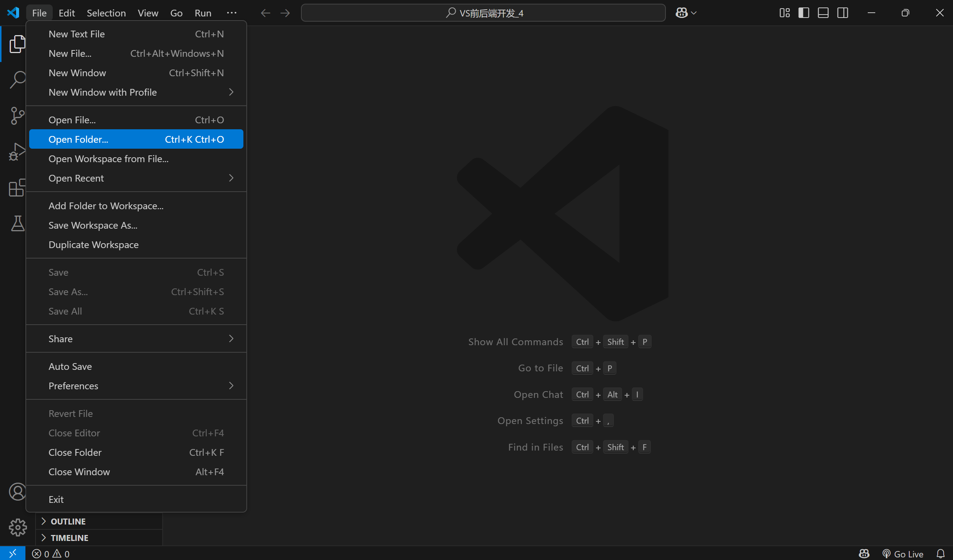Viewport: 953px width, 560px height.
Task: Expand the OUTLINE section
Action: point(68,521)
